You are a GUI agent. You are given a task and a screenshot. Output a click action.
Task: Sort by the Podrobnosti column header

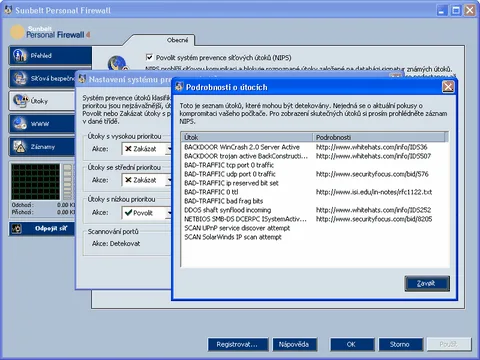click(x=379, y=137)
